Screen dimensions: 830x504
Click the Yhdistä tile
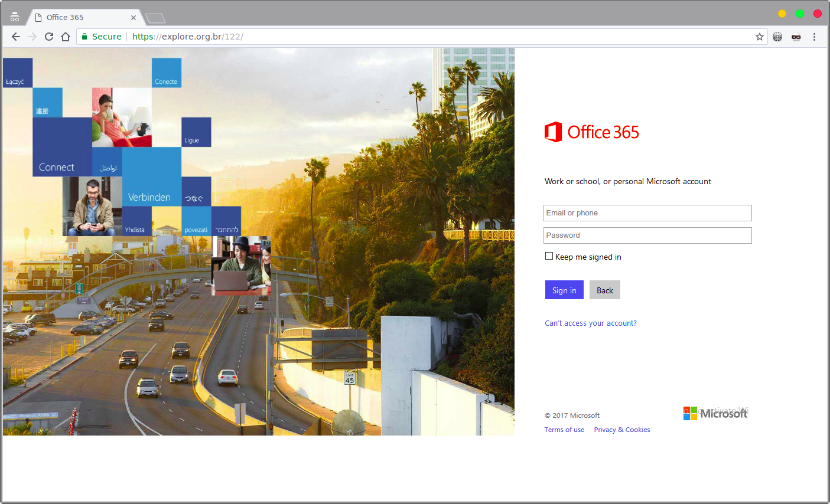[x=136, y=221]
